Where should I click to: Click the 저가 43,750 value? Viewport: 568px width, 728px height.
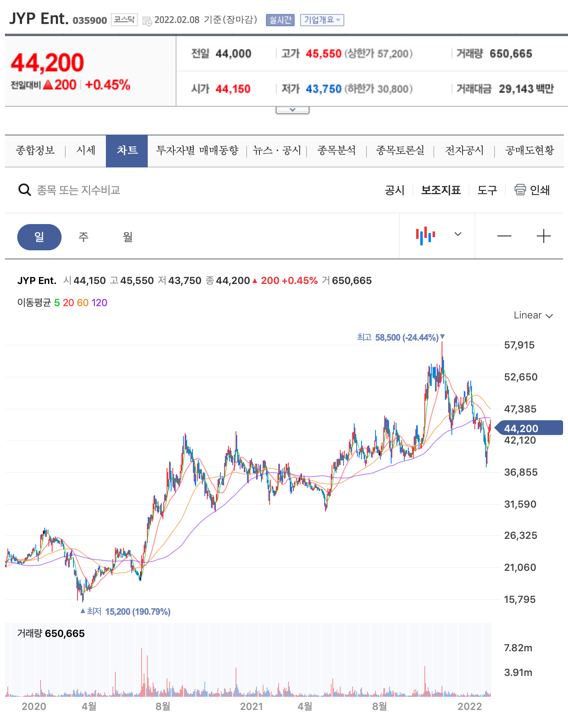coord(323,89)
